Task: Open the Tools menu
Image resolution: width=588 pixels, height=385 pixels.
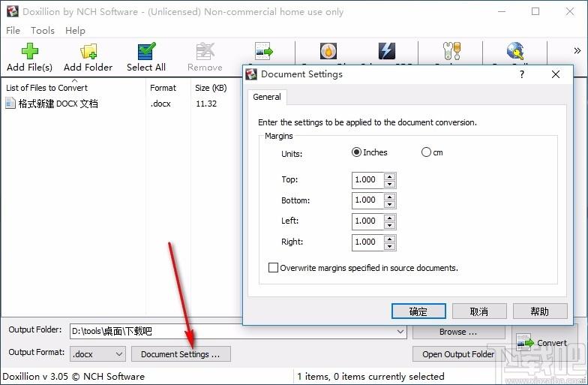Action: [43, 30]
